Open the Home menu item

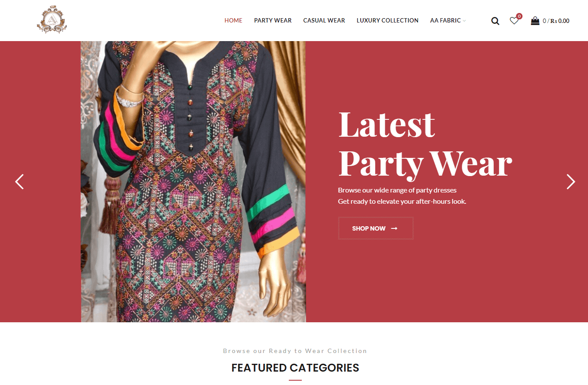point(233,20)
